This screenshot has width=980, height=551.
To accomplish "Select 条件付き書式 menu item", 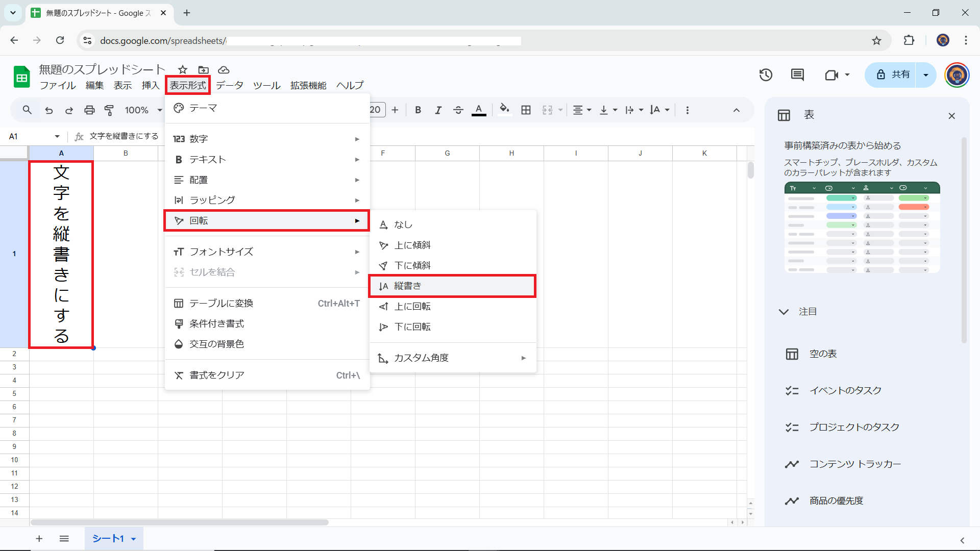I will 267,323.
